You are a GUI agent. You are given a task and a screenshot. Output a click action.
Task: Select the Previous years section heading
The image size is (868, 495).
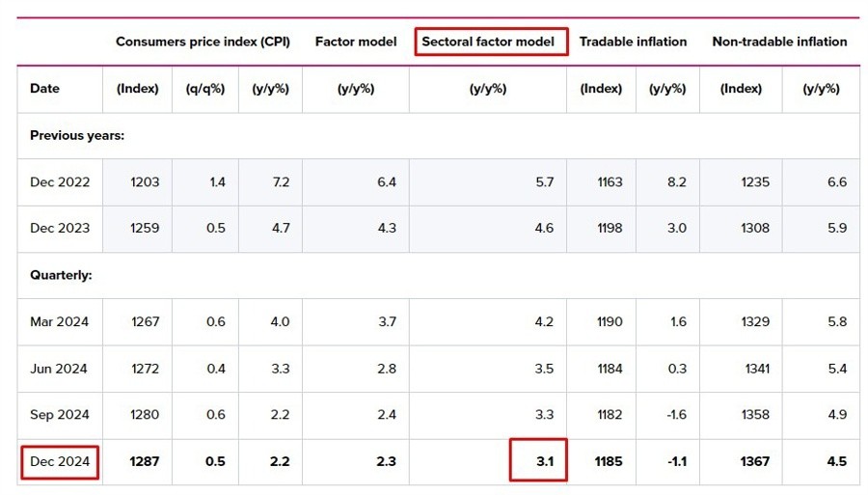point(77,136)
